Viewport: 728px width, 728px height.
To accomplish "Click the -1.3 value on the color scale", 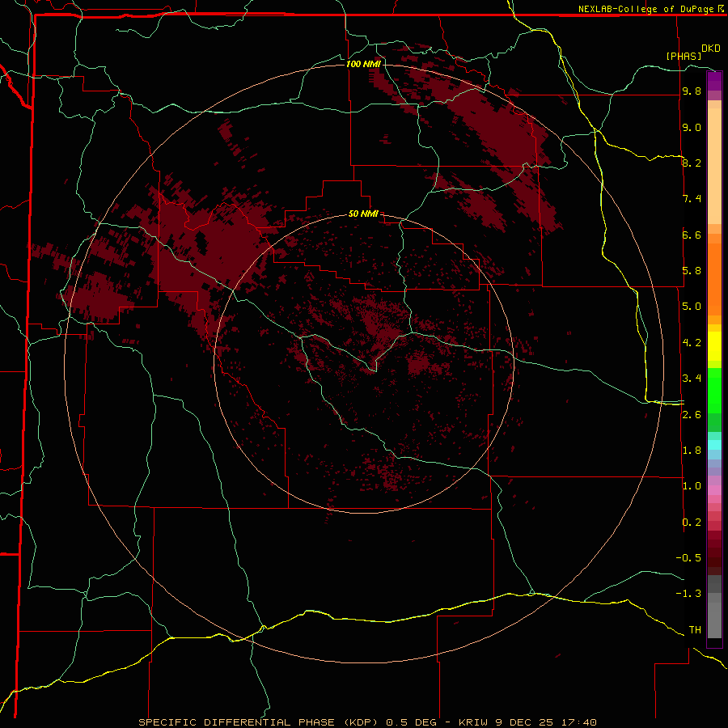I will [688, 594].
